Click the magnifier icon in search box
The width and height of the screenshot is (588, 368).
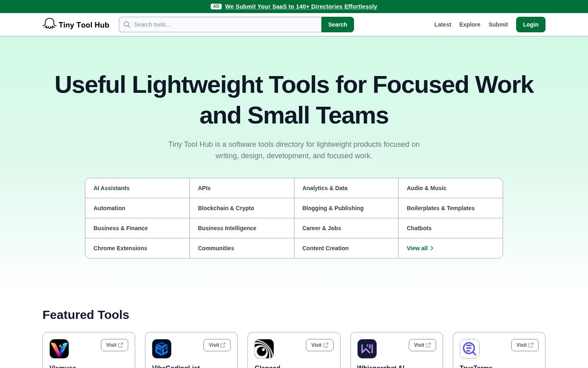127,25
